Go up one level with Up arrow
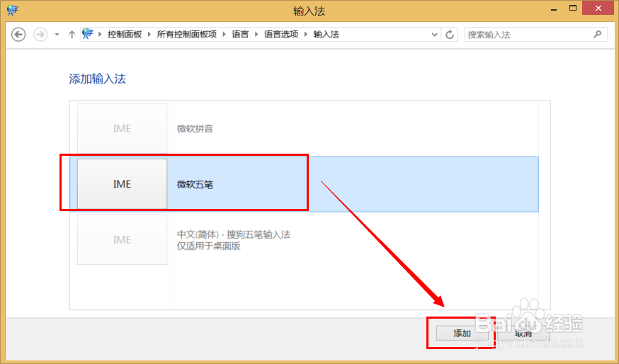619x364 pixels. point(72,35)
